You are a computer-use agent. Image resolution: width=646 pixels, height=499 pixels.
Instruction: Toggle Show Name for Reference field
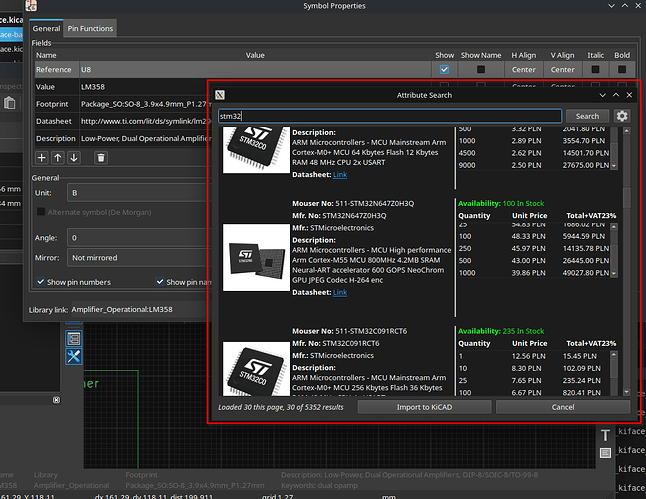[481, 70]
